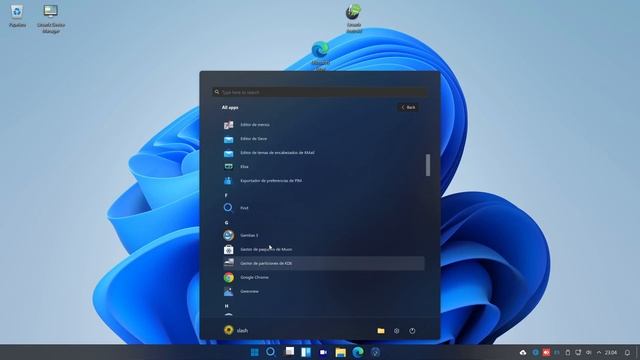Open Exportador de preferencias de PIM icon
The image size is (640, 360).
tap(228, 180)
